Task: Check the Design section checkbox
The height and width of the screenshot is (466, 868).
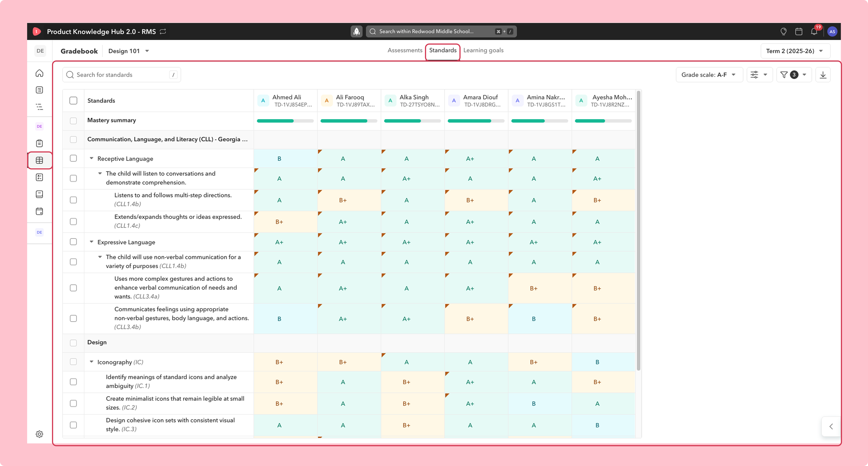Action: [73, 343]
